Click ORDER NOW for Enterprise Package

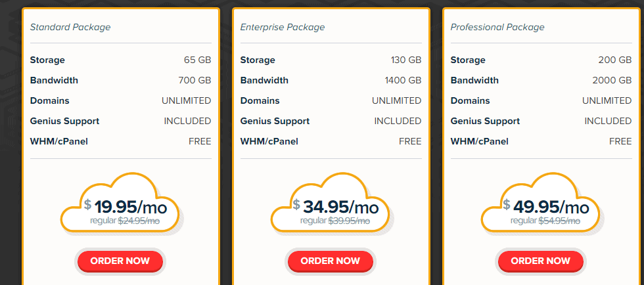(330, 261)
